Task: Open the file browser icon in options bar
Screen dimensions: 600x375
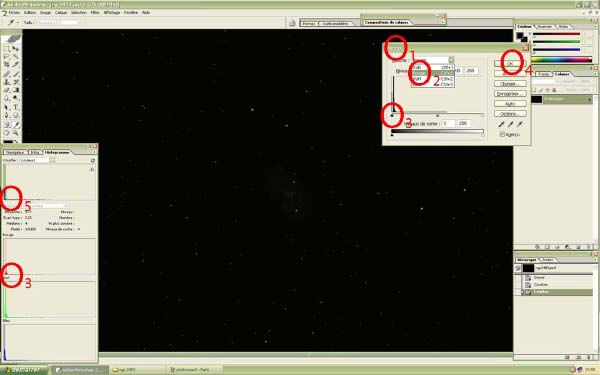Action: tap(292, 23)
